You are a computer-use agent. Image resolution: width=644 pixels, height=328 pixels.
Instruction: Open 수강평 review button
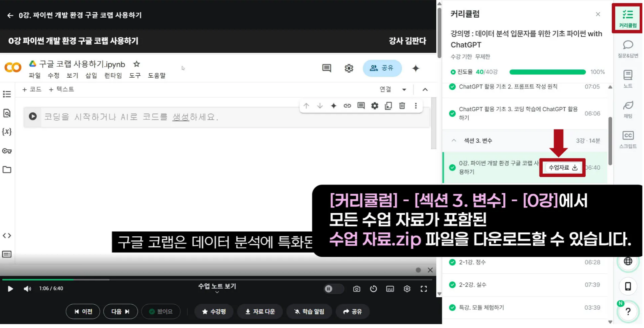[x=214, y=312]
